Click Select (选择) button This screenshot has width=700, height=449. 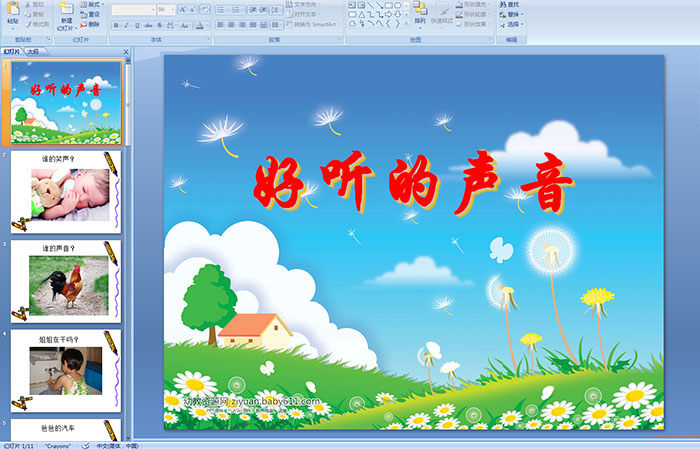511,24
